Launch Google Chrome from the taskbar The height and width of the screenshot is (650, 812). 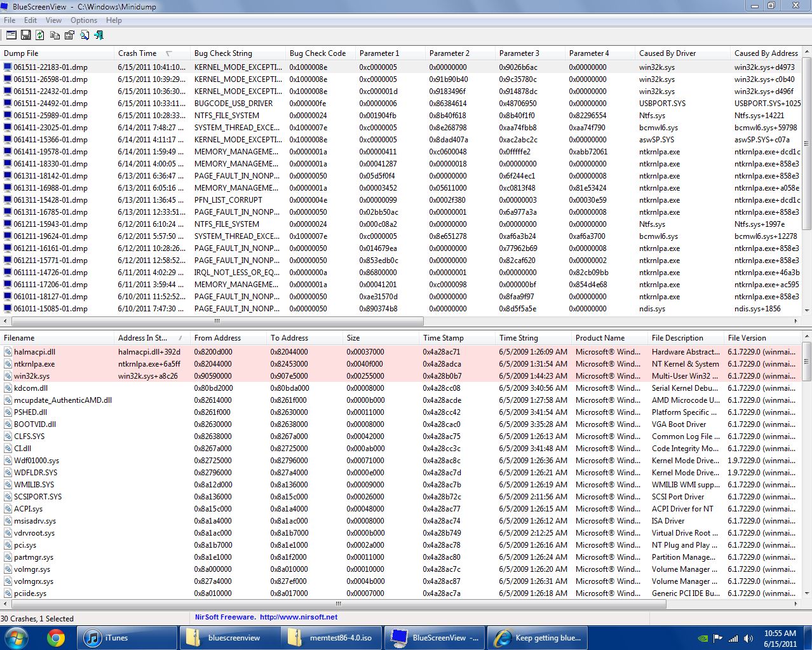coord(56,637)
